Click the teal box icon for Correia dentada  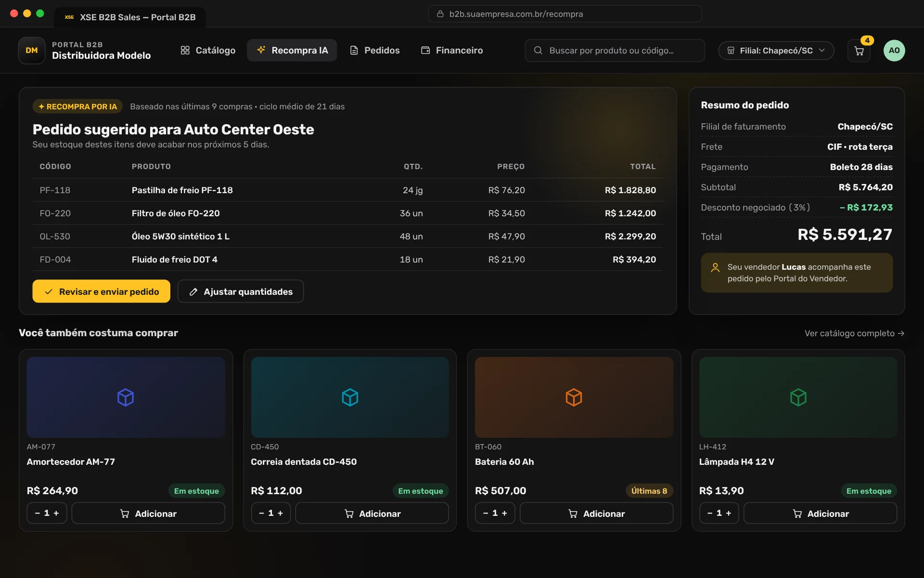click(x=350, y=397)
